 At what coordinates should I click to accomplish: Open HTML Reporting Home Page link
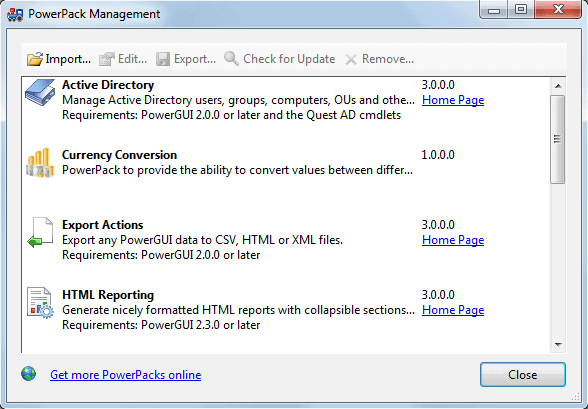[x=453, y=310]
